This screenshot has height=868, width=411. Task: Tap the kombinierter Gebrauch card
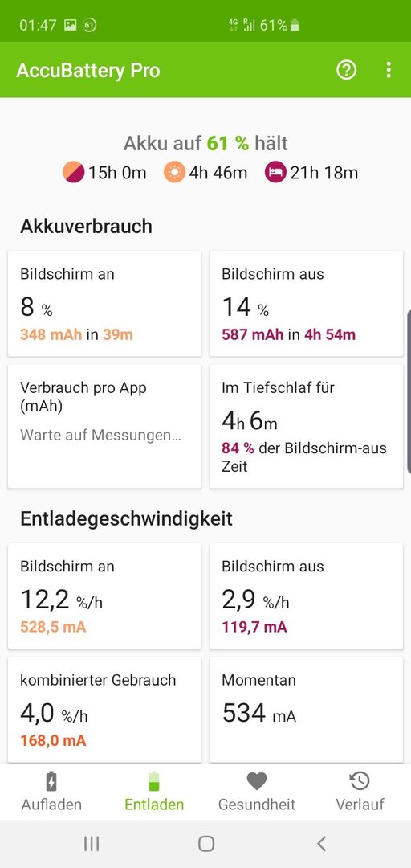pyautogui.click(x=104, y=710)
